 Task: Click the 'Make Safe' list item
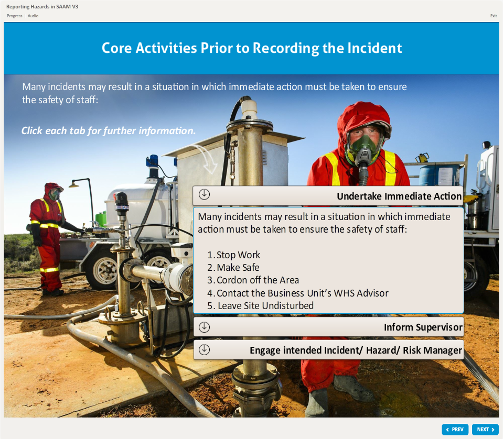point(233,268)
